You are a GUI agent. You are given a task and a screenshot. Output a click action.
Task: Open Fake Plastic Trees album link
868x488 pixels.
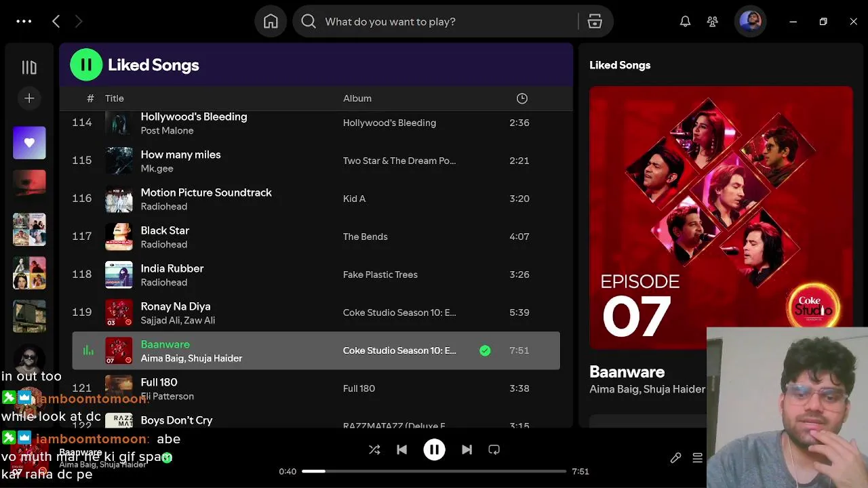(x=380, y=274)
